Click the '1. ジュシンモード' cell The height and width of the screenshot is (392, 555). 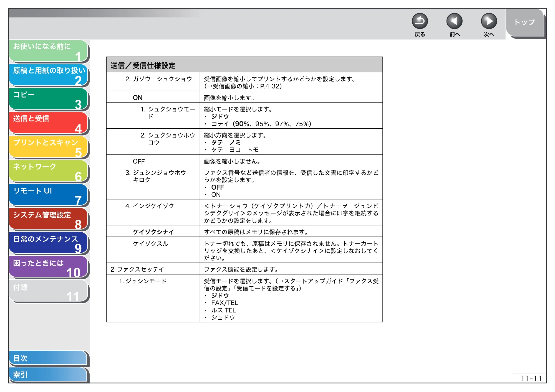tap(153, 298)
